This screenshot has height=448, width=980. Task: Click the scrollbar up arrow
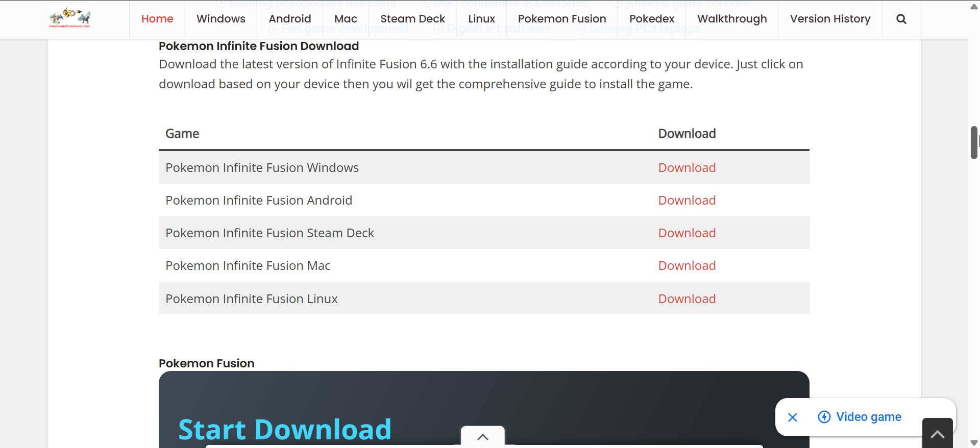[974, 7]
